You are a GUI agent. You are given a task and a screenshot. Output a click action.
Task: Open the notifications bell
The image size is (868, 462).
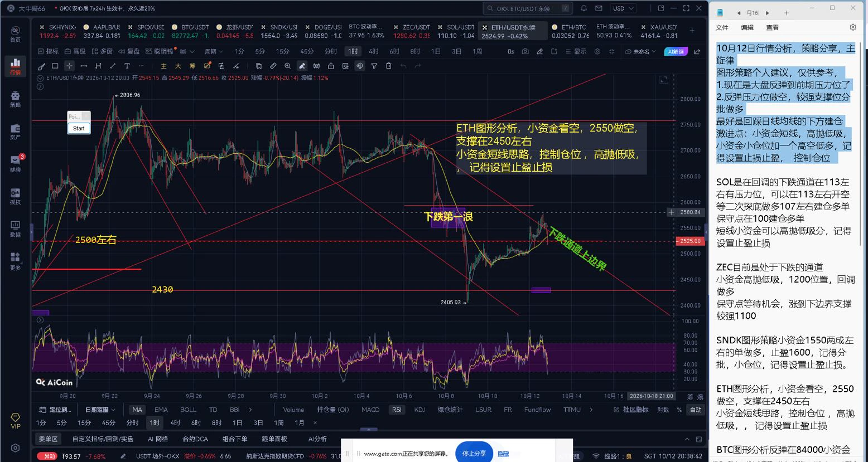(x=584, y=8)
